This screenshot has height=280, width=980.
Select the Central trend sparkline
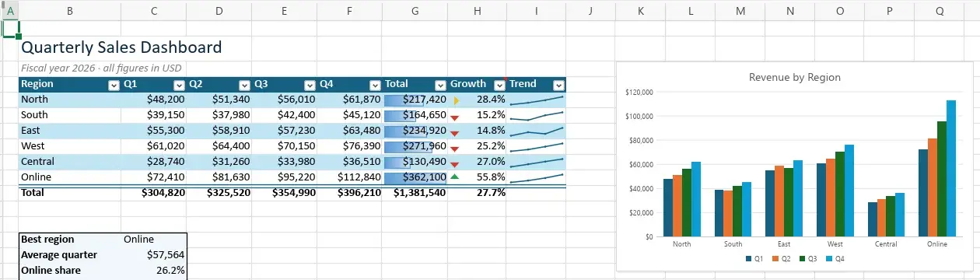[x=536, y=162]
